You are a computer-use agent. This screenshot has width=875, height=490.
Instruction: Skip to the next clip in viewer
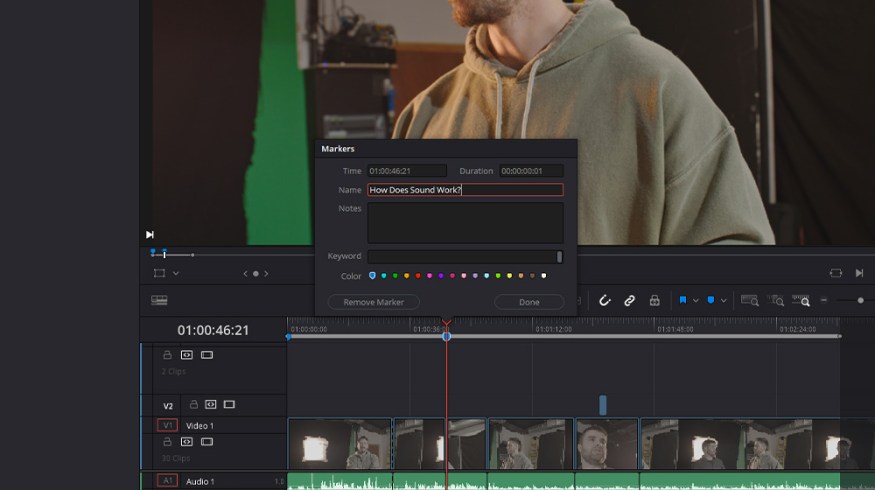pyautogui.click(x=859, y=273)
